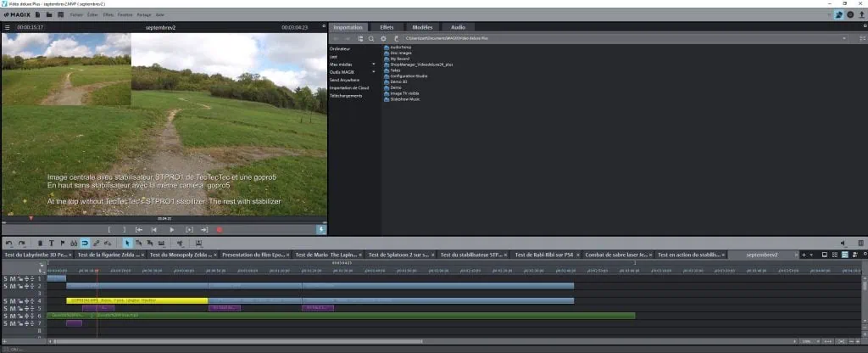This screenshot has width=868, height=353.
Task: Click the Ungroup objects icon
Action: [x=108, y=244]
